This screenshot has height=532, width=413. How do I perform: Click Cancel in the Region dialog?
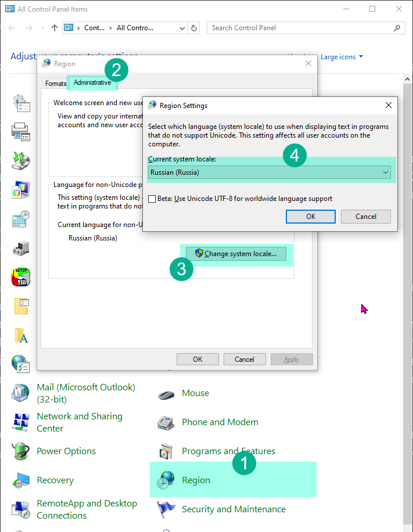pos(245,360)
